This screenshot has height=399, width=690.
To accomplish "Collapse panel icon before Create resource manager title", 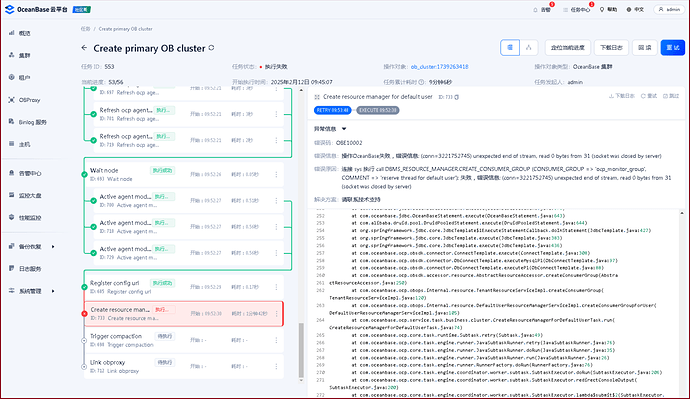I will (x=317, y=97).
